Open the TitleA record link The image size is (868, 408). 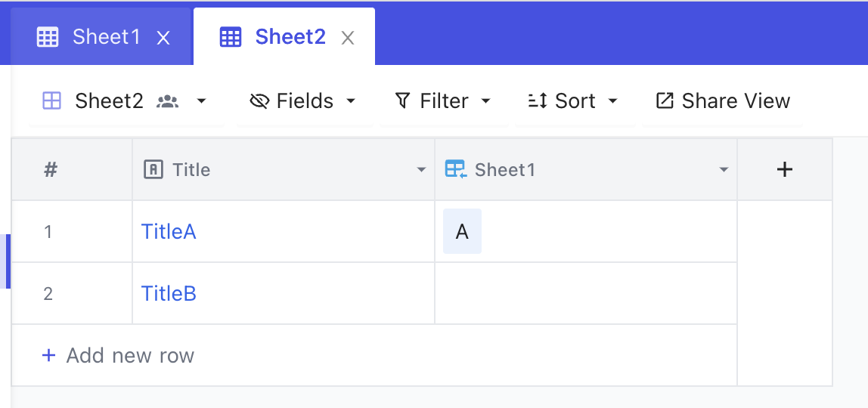tap(169, 232)
